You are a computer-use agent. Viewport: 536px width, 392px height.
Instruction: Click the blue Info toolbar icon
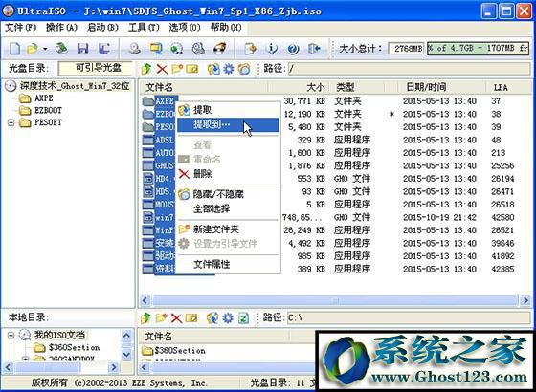pos(272,49)
